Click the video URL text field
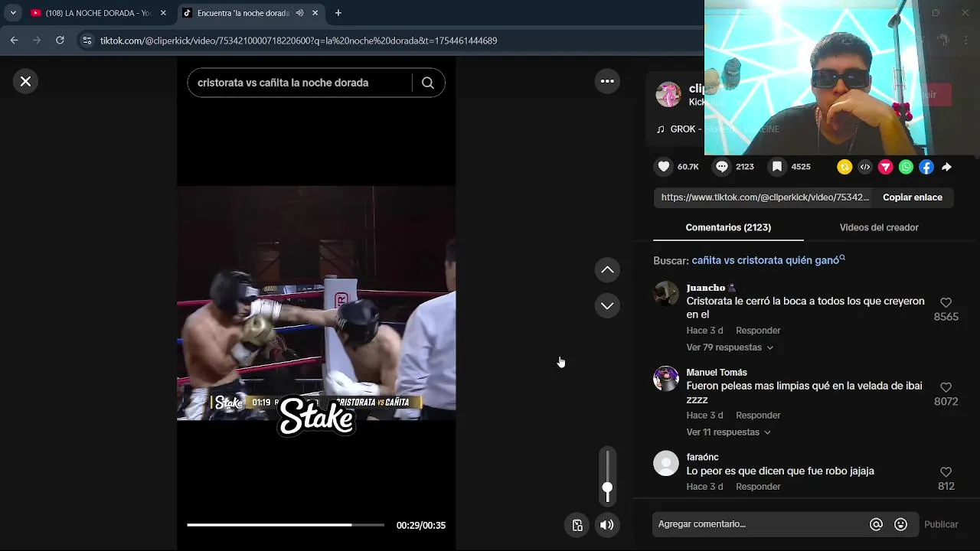This screenshot has height=551, width=980. tap(765, 197)
